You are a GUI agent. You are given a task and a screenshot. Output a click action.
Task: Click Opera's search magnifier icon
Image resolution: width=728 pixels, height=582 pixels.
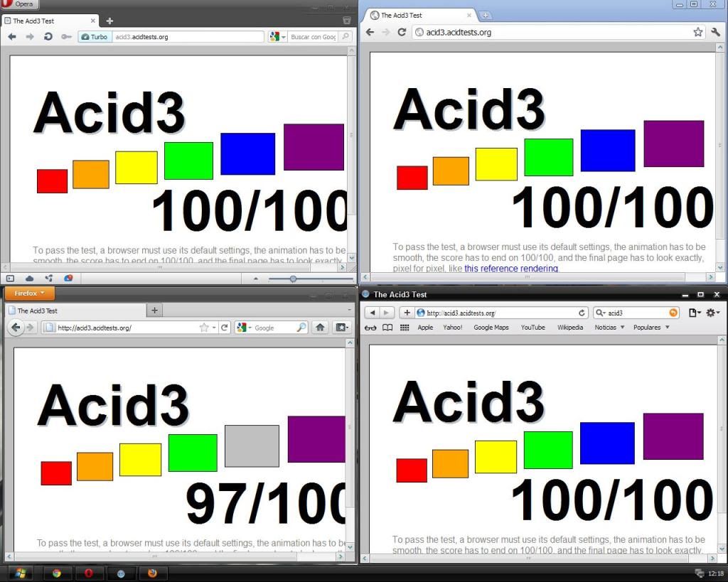coord(346,36)
